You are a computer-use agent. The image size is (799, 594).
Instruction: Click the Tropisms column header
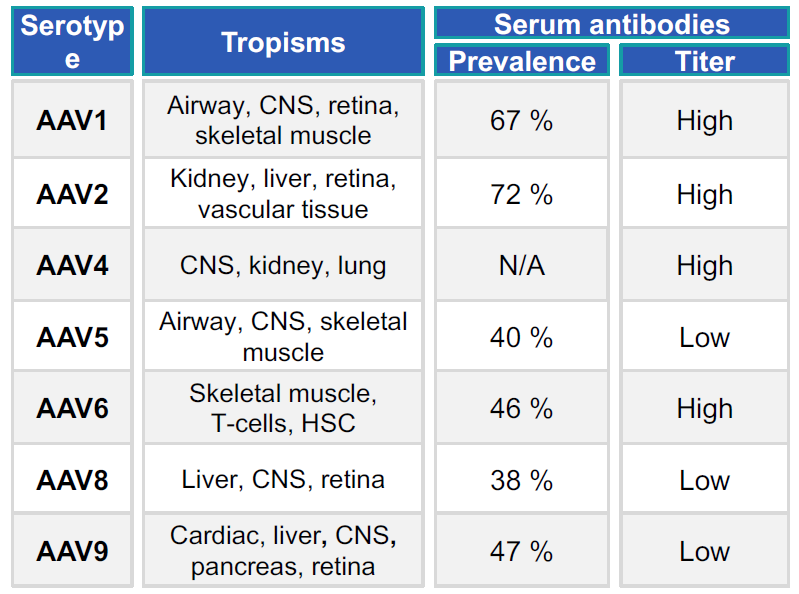283,42
